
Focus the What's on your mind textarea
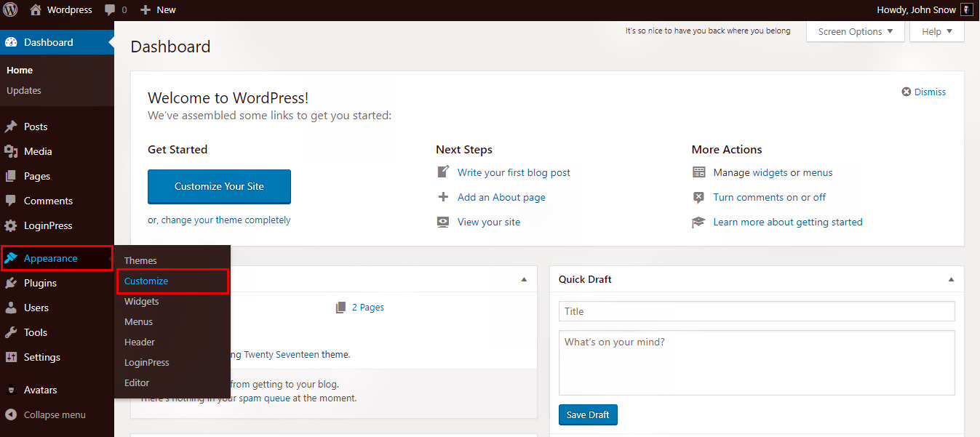click(757, 363)
